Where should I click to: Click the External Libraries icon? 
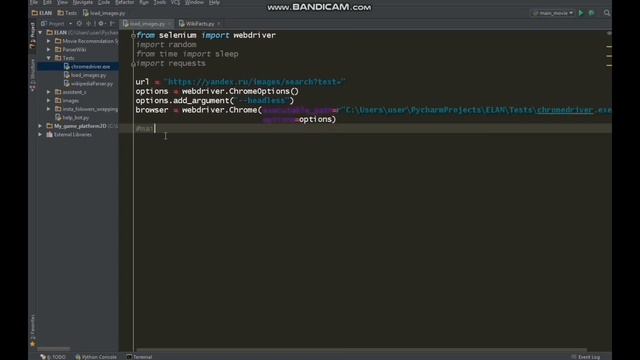(x=49, y=135)
